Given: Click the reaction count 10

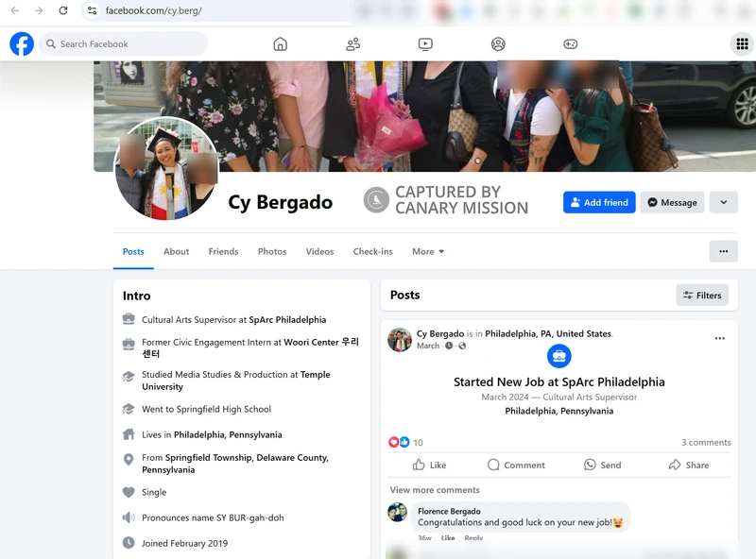Looking at the screenshot, I should tap(418, 442).
